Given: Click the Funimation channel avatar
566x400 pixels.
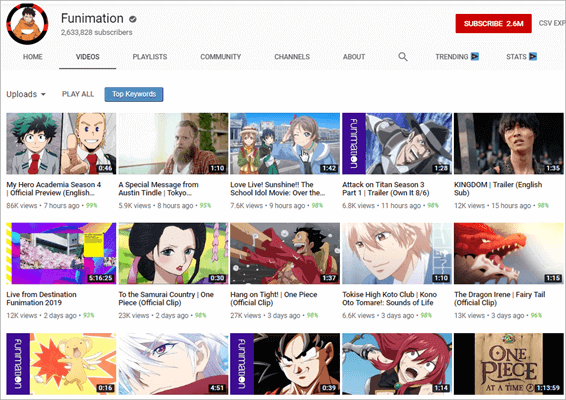Looking at the screenshot, I should (27, 24).
